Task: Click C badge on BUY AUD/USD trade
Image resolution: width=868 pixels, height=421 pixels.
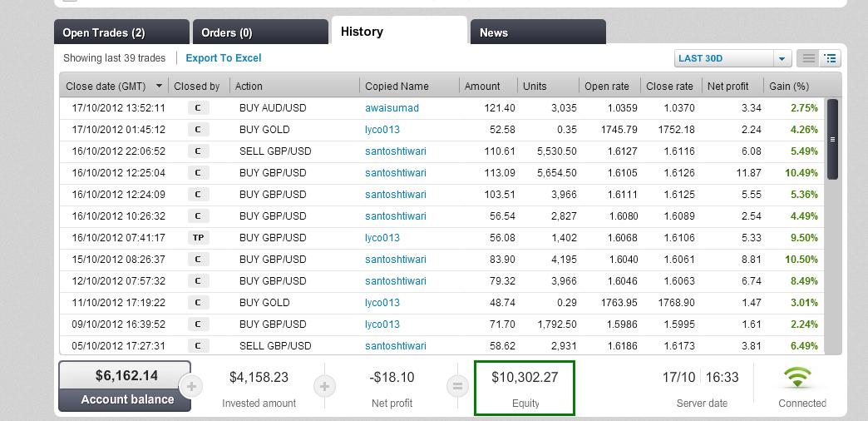Action: (x=198, y=107)
